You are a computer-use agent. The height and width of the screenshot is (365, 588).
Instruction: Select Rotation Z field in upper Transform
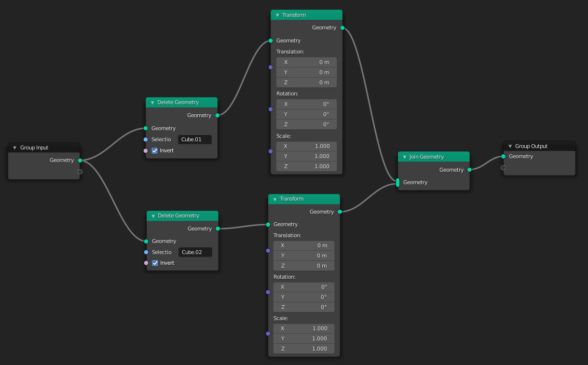(306, 124)
